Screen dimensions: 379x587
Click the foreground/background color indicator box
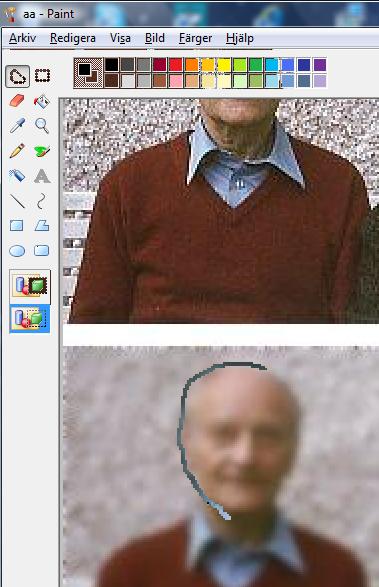pos(88,73)
